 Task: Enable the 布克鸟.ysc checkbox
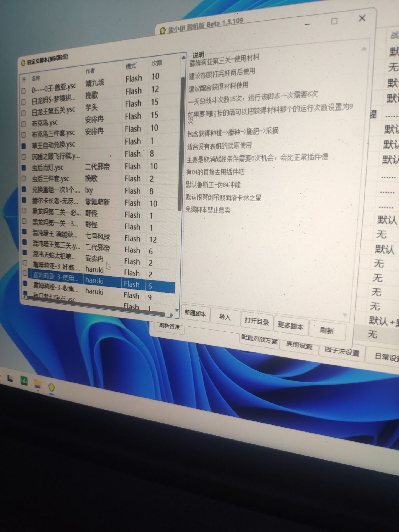pos(24,124)
